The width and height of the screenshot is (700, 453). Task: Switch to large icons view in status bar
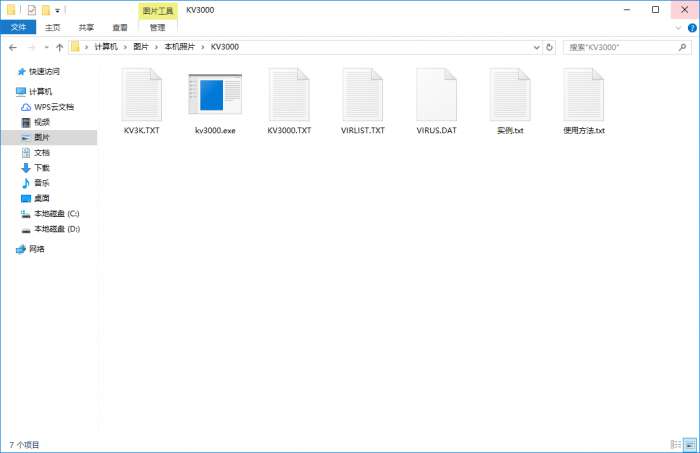tap(690, 445)
